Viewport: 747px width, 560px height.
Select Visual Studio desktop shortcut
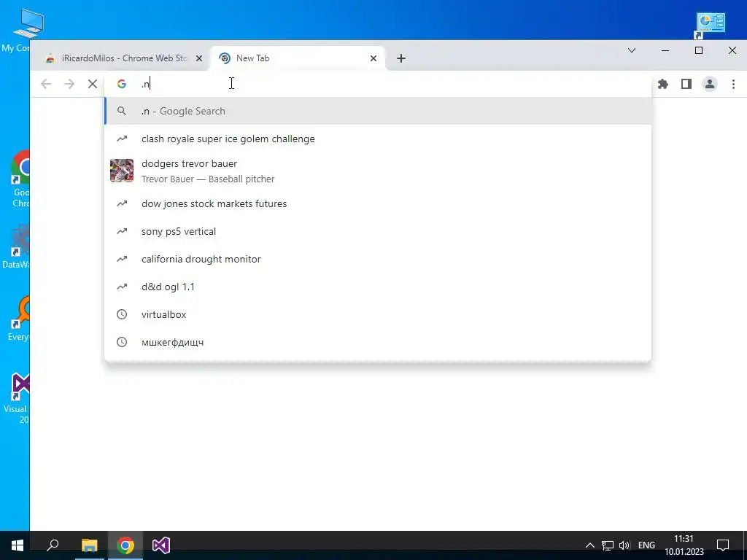[15, 398]
